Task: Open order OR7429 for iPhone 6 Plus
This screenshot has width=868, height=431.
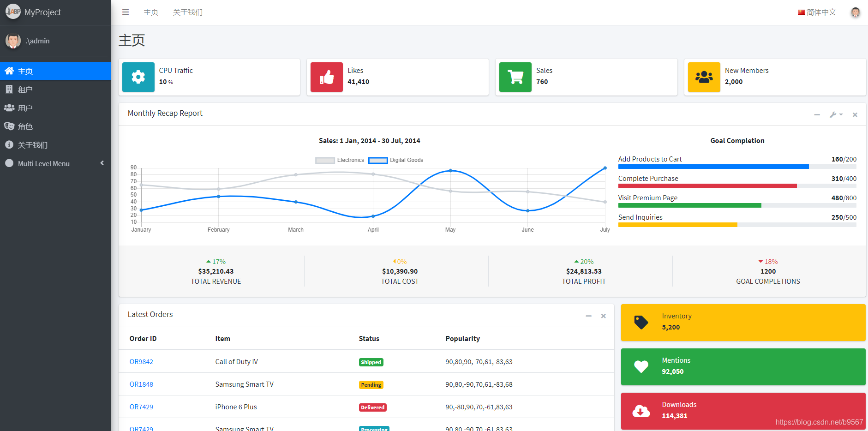Action: [x=141, y=407]
